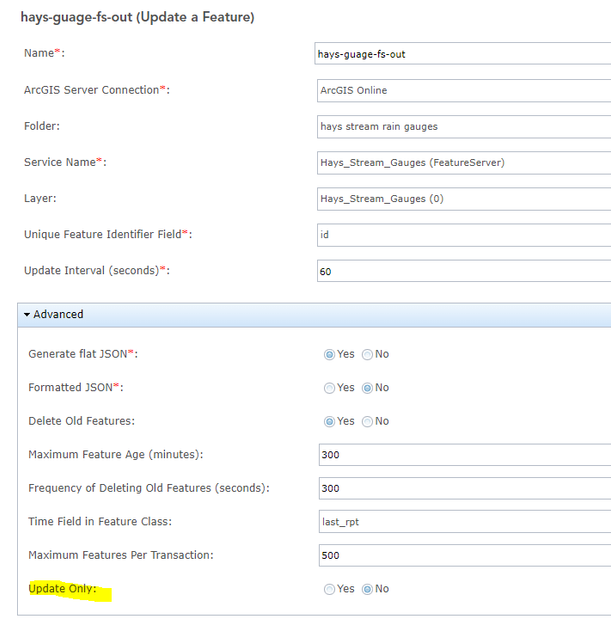
Task: Open the ArcGIS Server Connection dropdown
Action: click(x=462, y=90)
